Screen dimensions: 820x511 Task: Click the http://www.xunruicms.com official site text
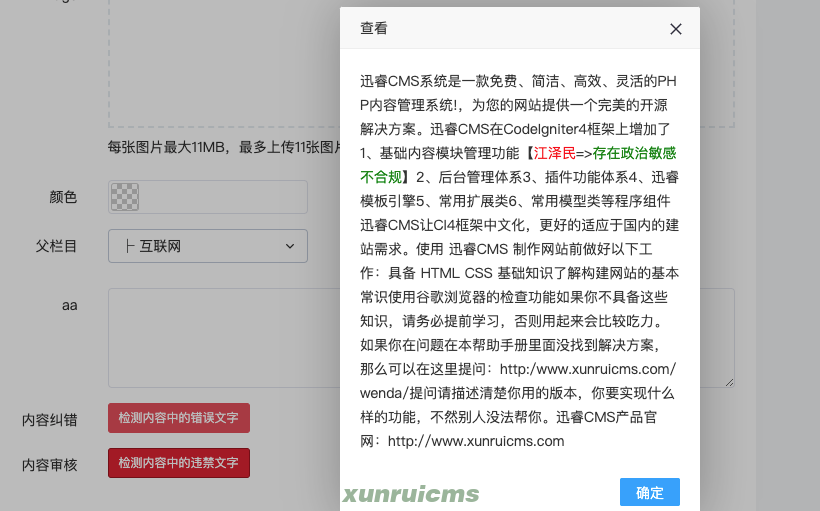(476, 441)
